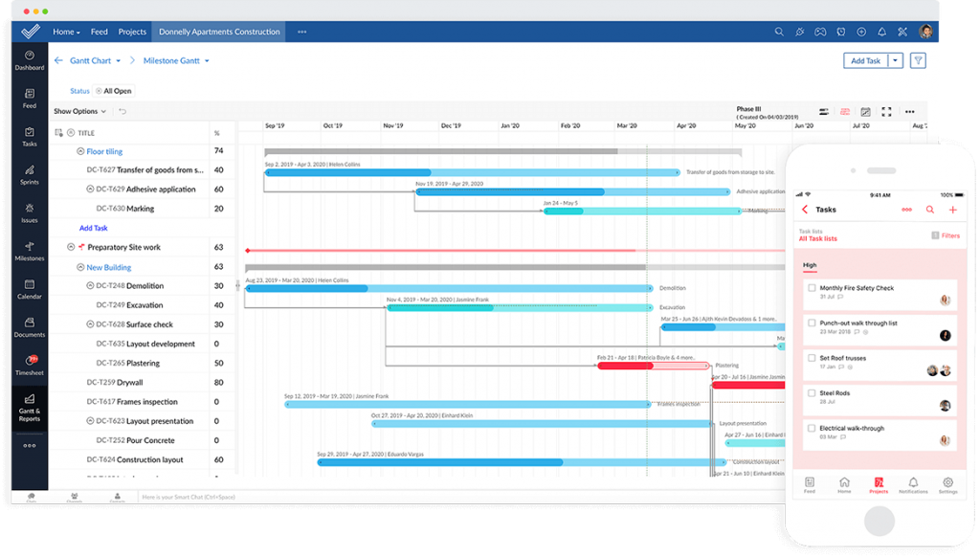Open the filter icon beside Add Task
980x557 pixels.
(916, 59)
